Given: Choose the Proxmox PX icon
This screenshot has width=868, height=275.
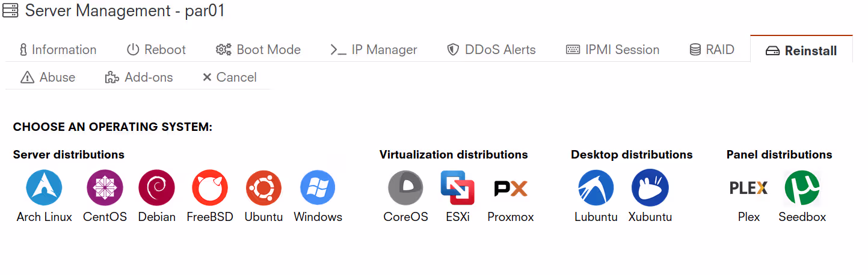Looking at the screenshot, I should click(x=511, y=188).
